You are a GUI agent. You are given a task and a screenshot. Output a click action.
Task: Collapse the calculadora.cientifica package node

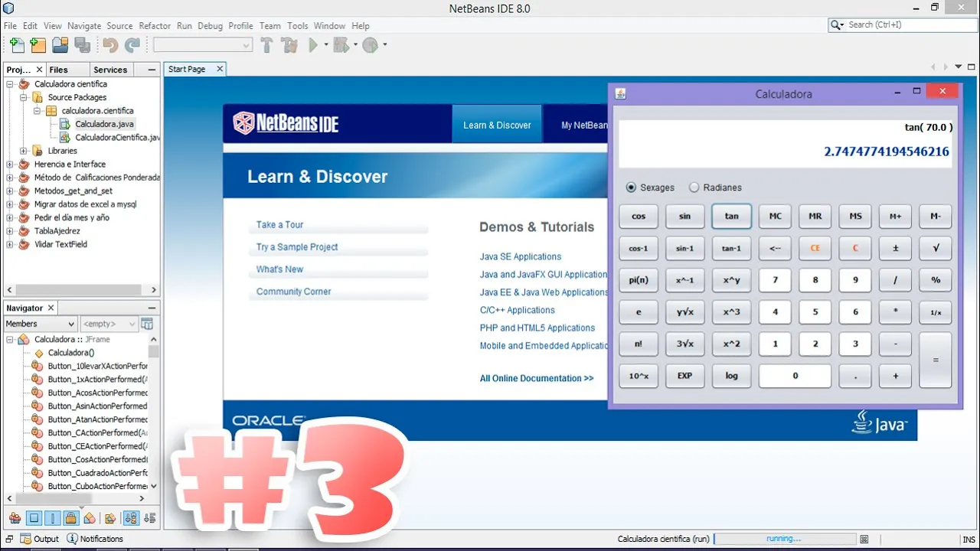coord(38,111)
